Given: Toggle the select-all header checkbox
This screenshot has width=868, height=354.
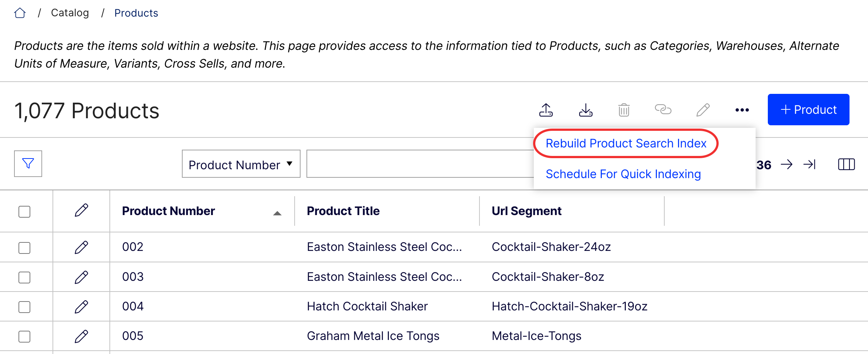Looking at the screenshot, I should 24,211.
